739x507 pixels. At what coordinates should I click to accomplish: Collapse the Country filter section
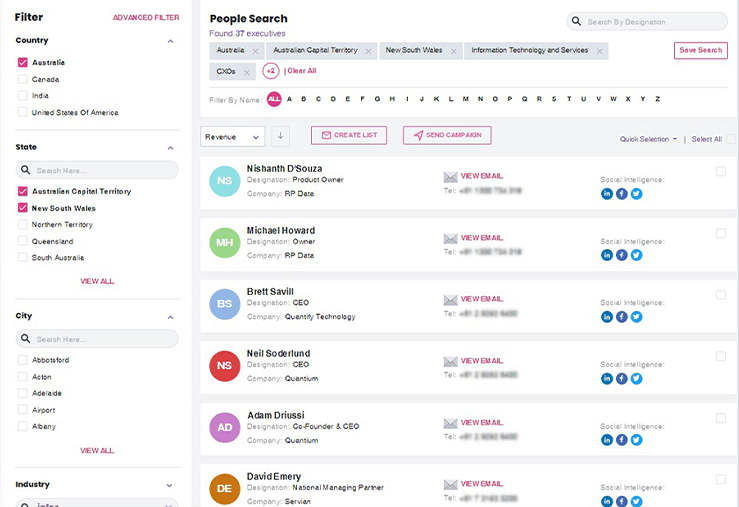(x=171, y=41)
